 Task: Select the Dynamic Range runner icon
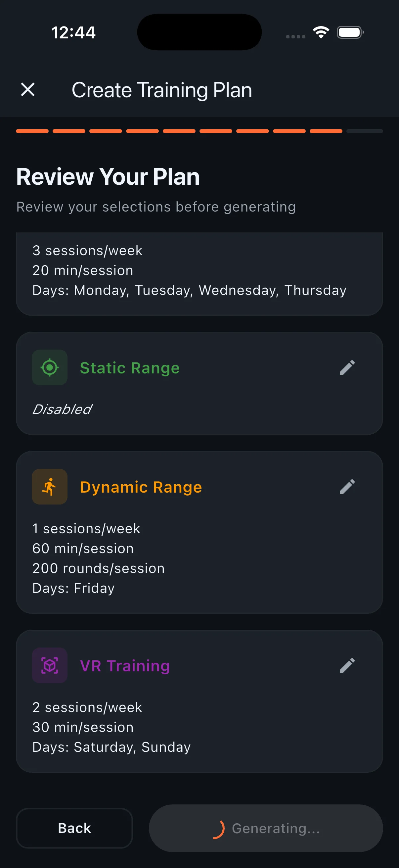point(49,486)
